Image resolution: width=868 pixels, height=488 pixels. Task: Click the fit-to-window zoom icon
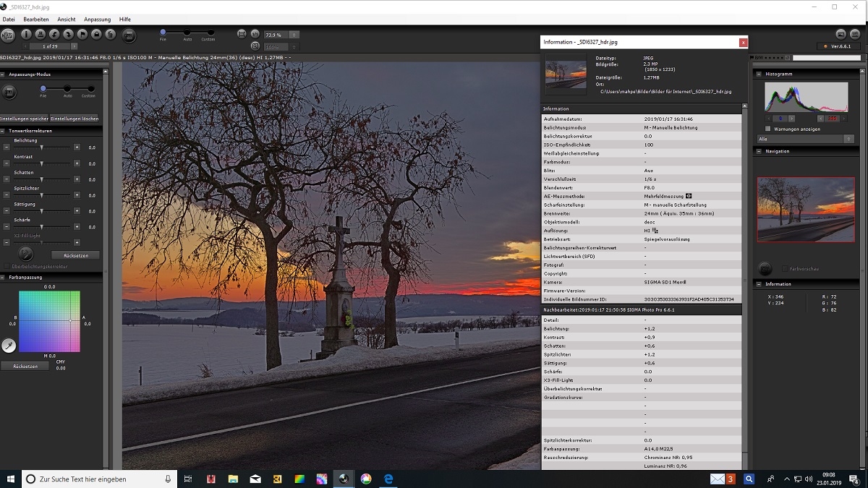[242, 34]
